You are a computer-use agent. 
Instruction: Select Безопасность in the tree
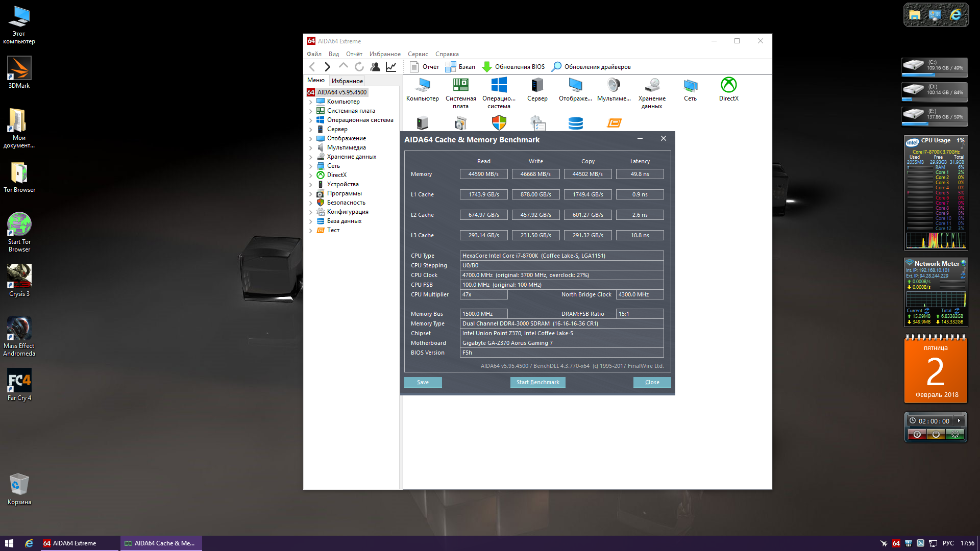pos(346,203)
